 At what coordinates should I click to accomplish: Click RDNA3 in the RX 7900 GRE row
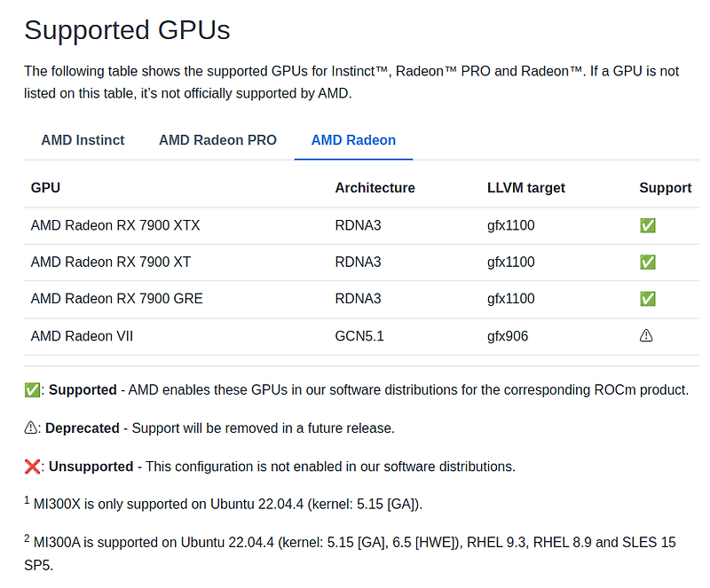tap(359, 299)
